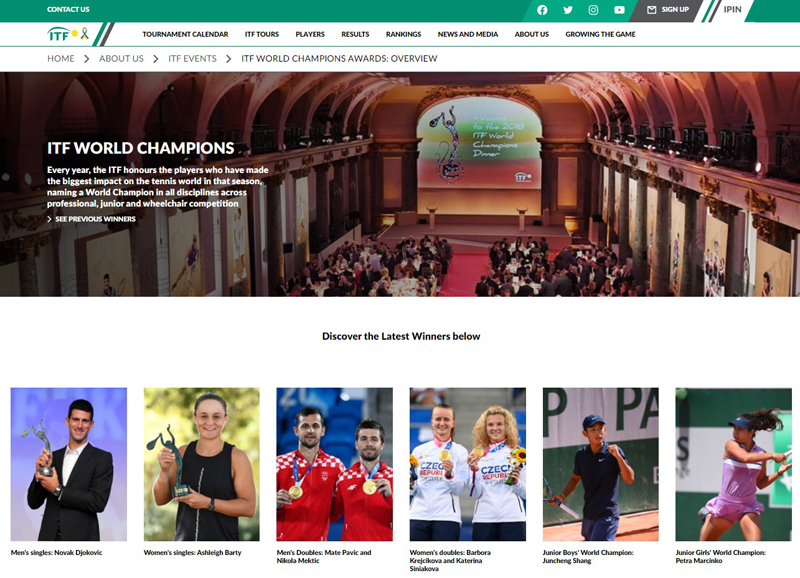Open the IPIN link
This screenshot has width=800, height=578.
pos(732,10)
